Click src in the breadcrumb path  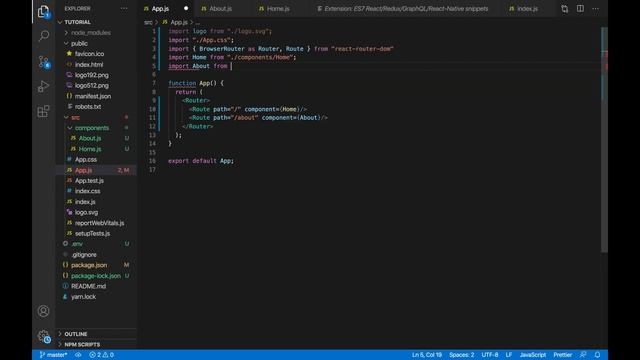click(x=148, y=22)
